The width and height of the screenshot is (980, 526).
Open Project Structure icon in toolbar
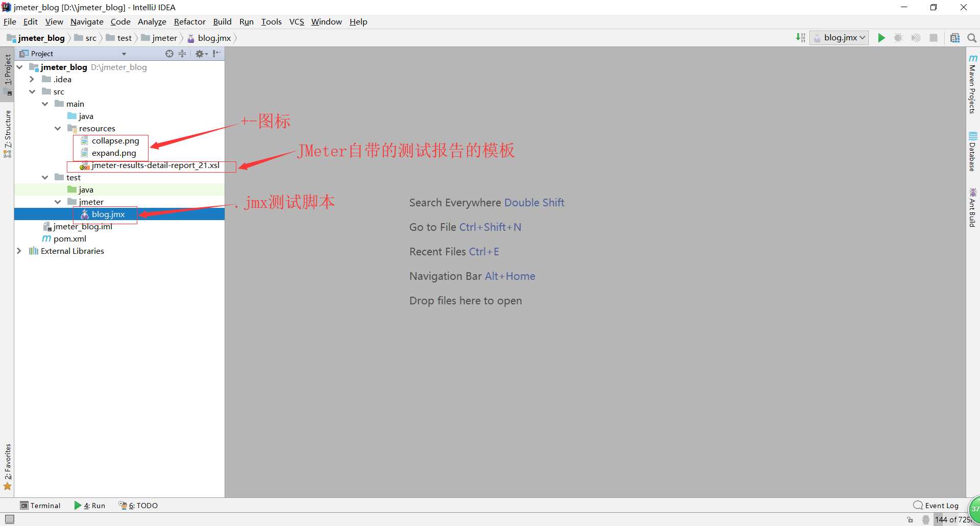click(955, 38)
